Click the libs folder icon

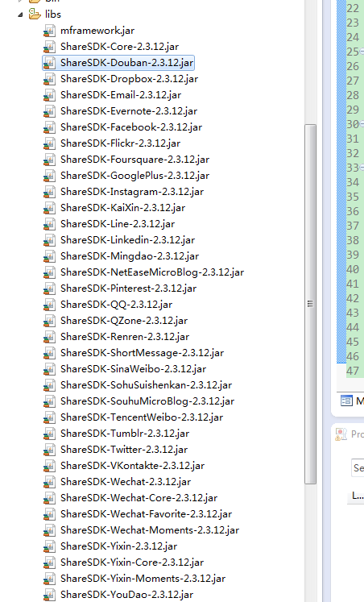coord(35,15)
